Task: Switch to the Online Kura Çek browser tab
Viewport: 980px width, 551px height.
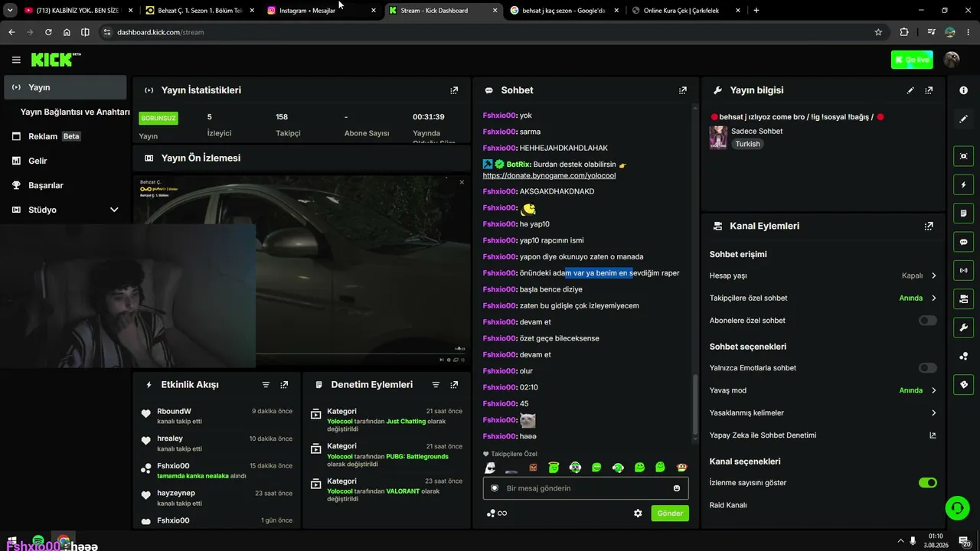Action: [x=685, y=11]
